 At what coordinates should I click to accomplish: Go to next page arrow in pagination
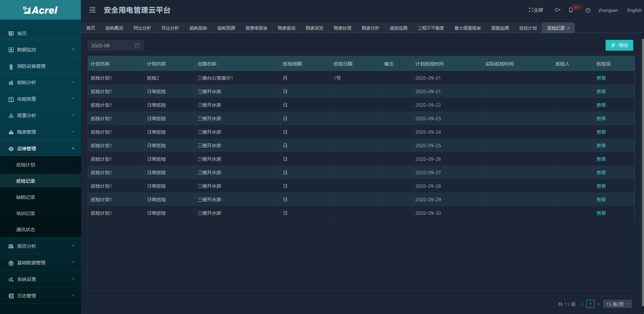[598, 304]
